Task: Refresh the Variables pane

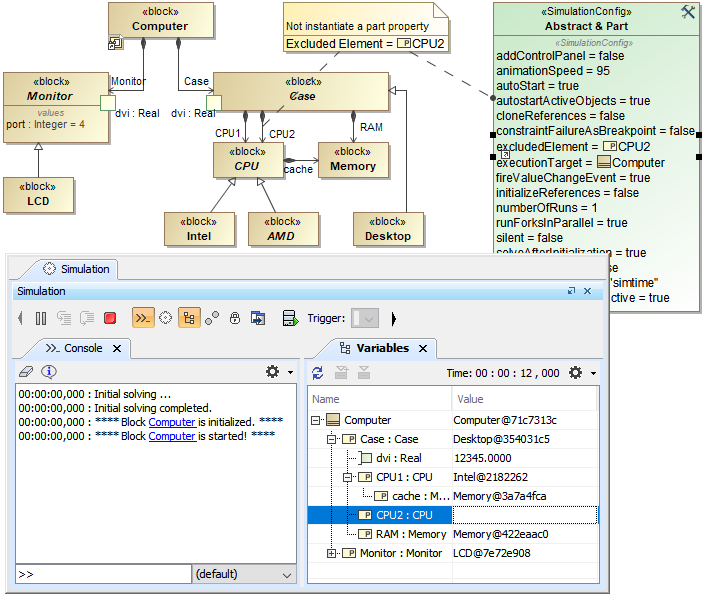Action: coord(318,373)
